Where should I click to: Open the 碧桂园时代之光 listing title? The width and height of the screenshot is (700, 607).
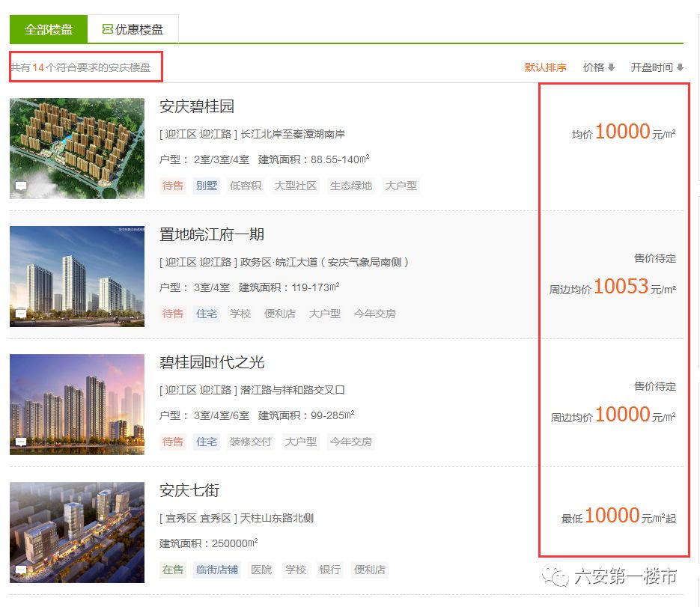coord(212,362)
